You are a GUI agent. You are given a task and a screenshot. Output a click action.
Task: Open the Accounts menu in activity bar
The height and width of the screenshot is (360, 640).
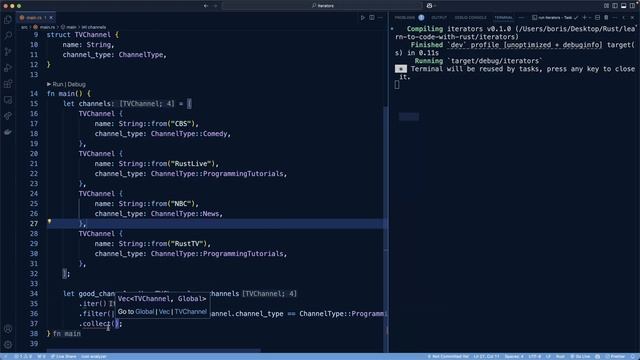click(8, 329)
